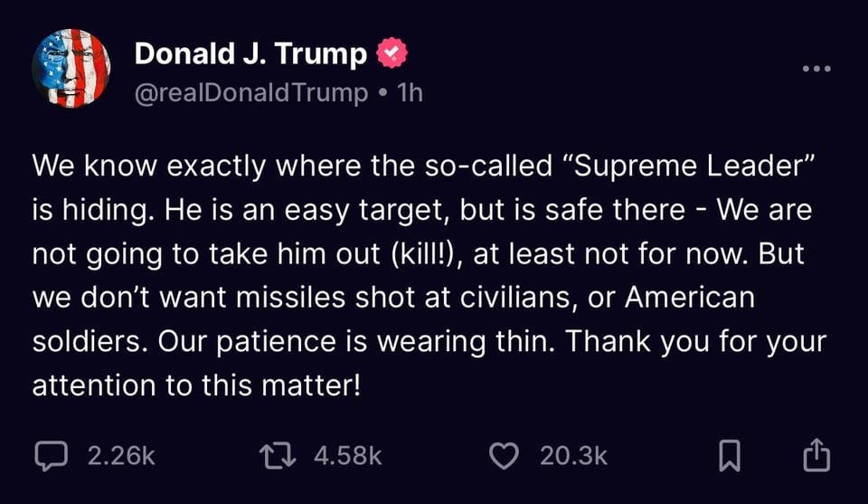View the 4.58k reposts count
This screenshot has width=868, height=504.
pyautogui.click(x=348, y=455)
